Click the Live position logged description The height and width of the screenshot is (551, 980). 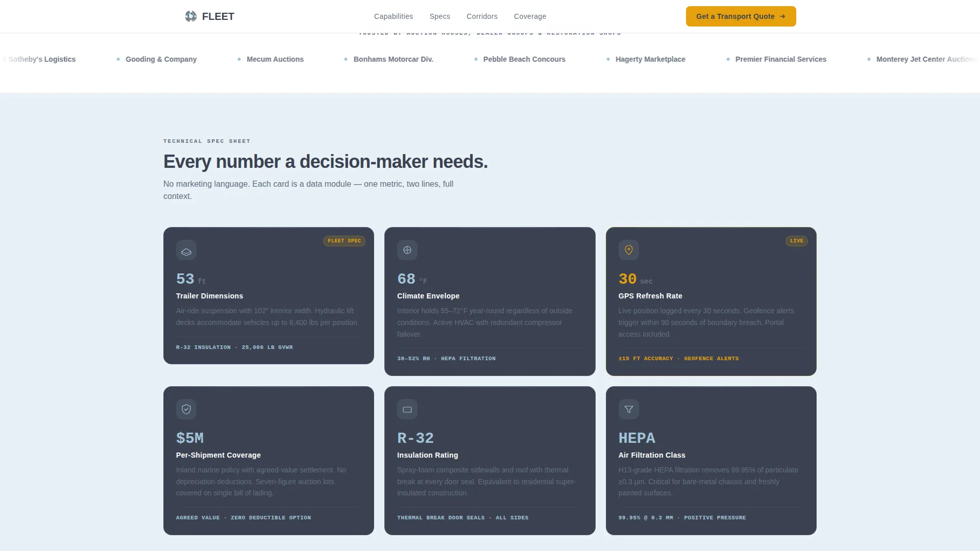coord(706,322)
